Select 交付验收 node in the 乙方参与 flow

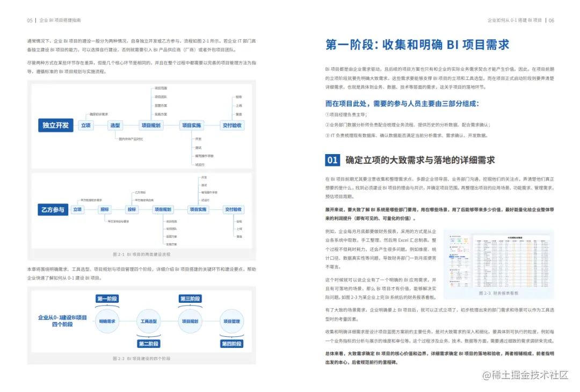[x=234, y=209]
